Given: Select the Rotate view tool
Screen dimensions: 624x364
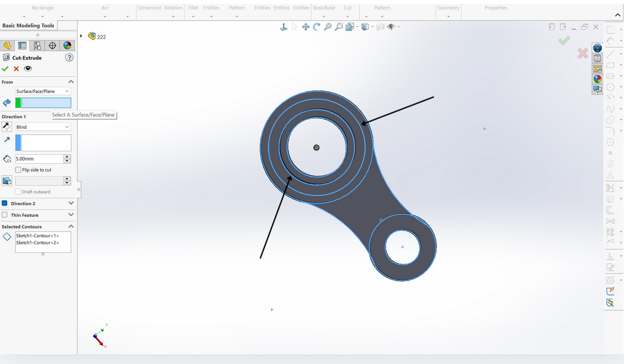Looking at the screenshot, I should point(317,27).
